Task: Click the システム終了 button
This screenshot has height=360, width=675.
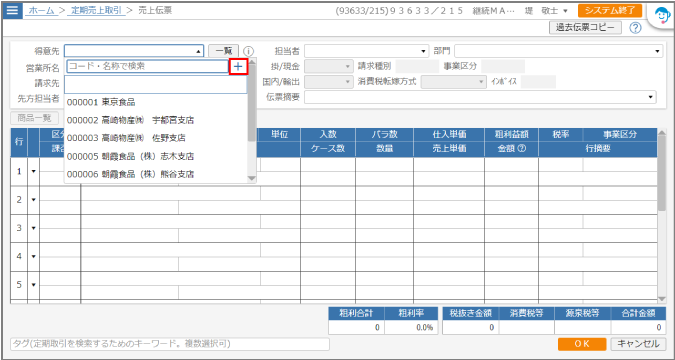Action: pos(610,10)
